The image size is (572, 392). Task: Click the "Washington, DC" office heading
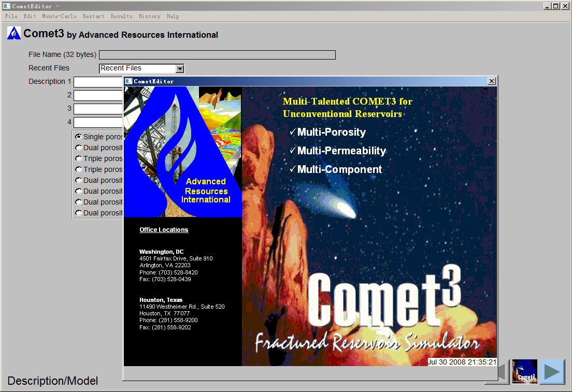point(162,252)
